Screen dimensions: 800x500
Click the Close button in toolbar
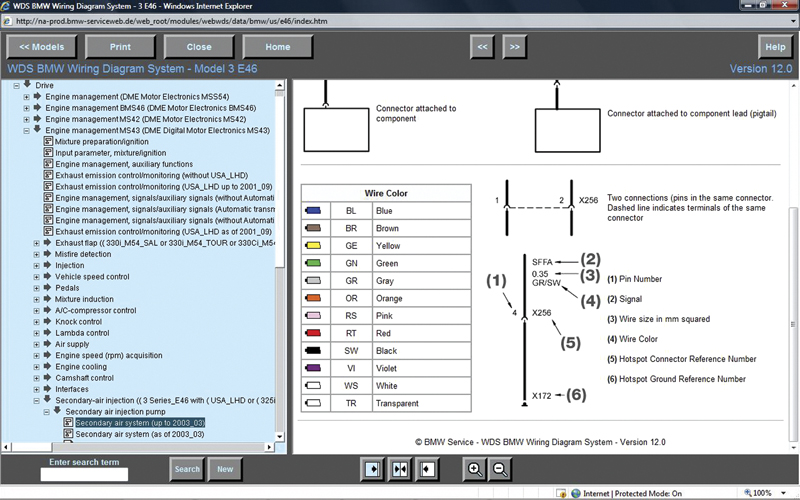(x=199, y=47)
